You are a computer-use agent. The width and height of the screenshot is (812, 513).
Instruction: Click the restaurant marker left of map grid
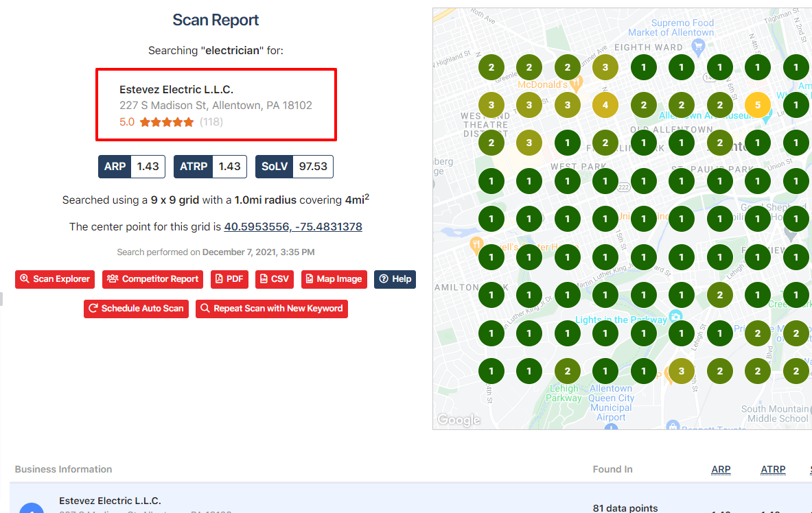coord(476,244)
